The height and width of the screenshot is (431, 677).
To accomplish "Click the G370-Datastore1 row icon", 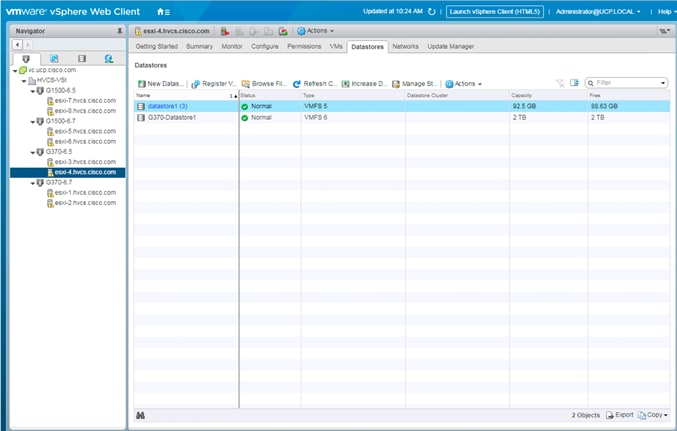I will (x=141, y=117).
